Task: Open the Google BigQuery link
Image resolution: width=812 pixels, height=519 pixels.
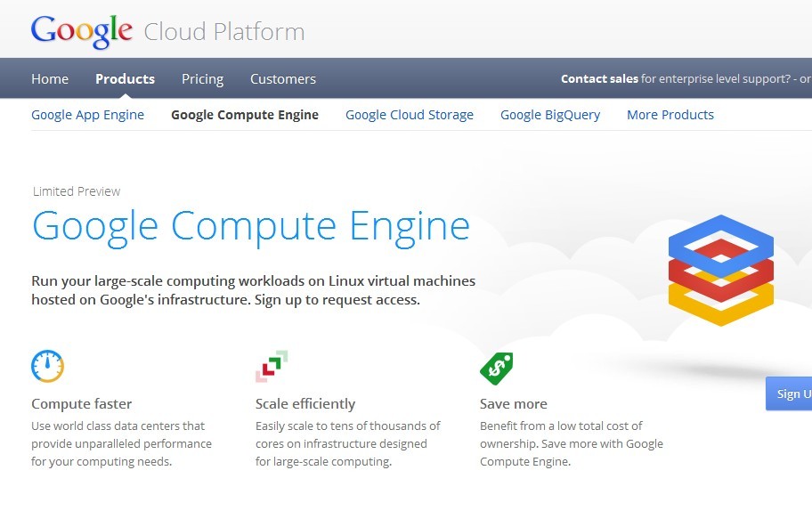Action: [x=550, y=115]
